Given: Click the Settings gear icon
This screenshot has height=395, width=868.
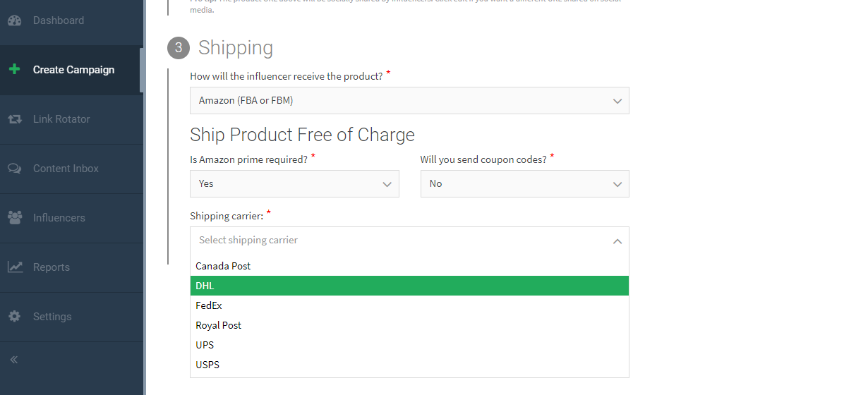Looking at the screenshot, I should tap(14, 317).
